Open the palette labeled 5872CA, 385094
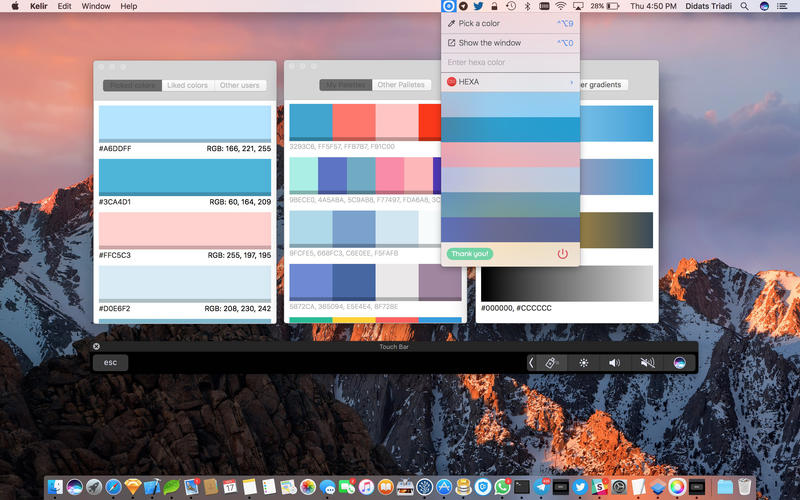800x500 pixels. tap(375, 282)
